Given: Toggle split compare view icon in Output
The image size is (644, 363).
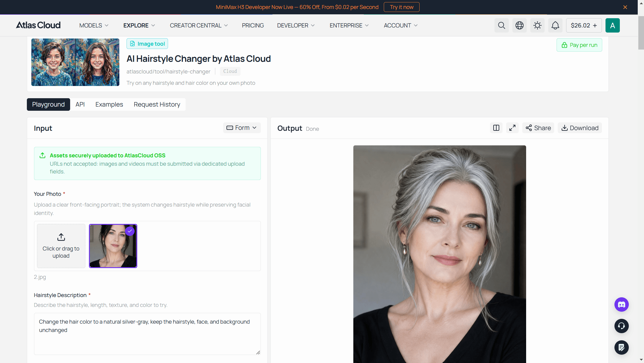Looking at the screenshot, I should pos(496,128).
